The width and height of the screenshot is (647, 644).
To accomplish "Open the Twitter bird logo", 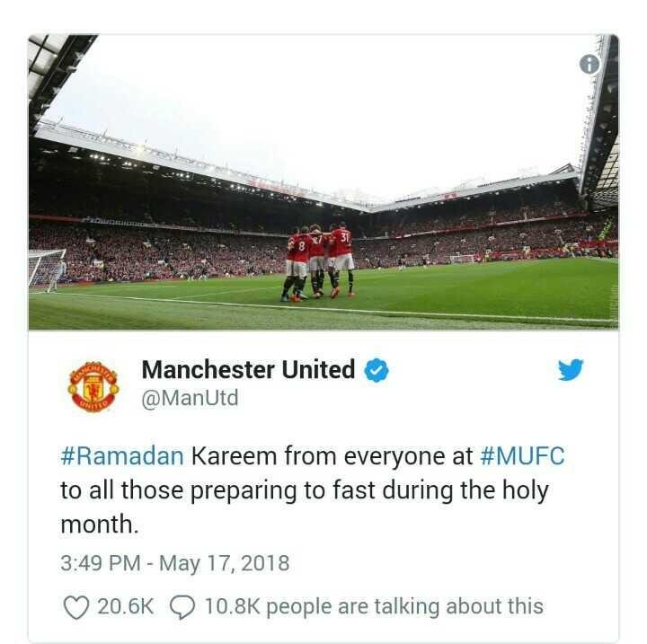I will [571, 369].
